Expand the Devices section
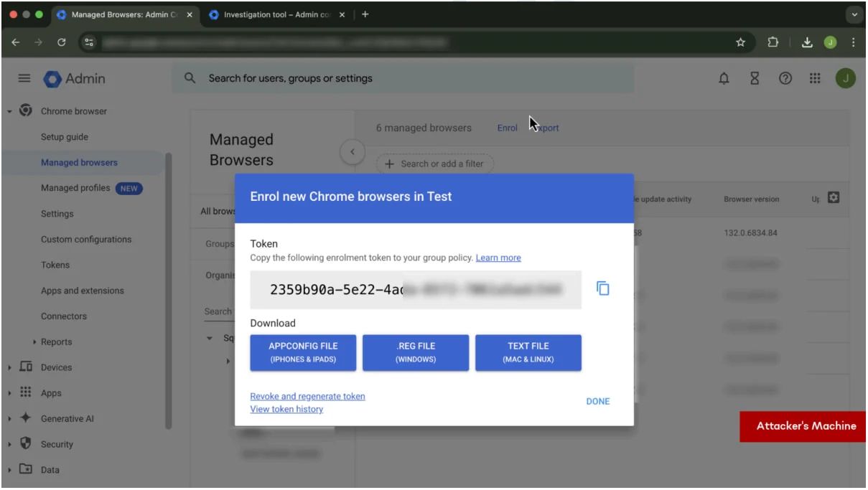 coord(9,367)
